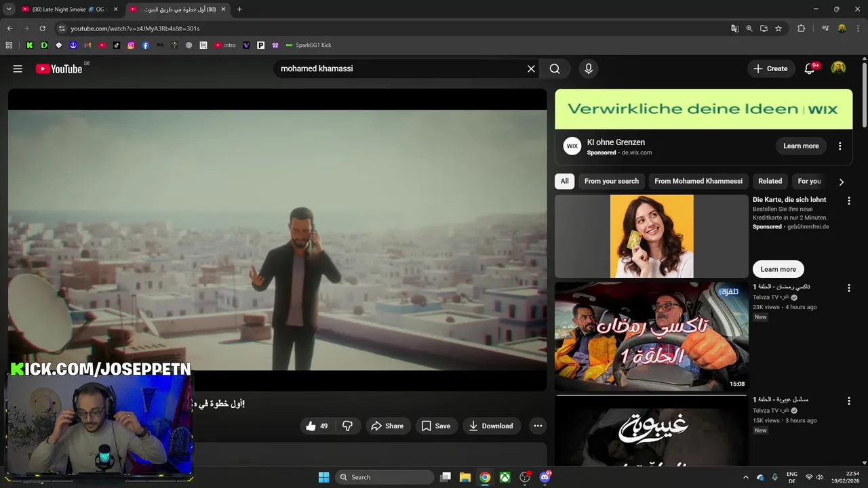The height and width of the screenshot is (488, 868).
Task: Open the Gmail bookmark
Action: (x=87, y=45)
